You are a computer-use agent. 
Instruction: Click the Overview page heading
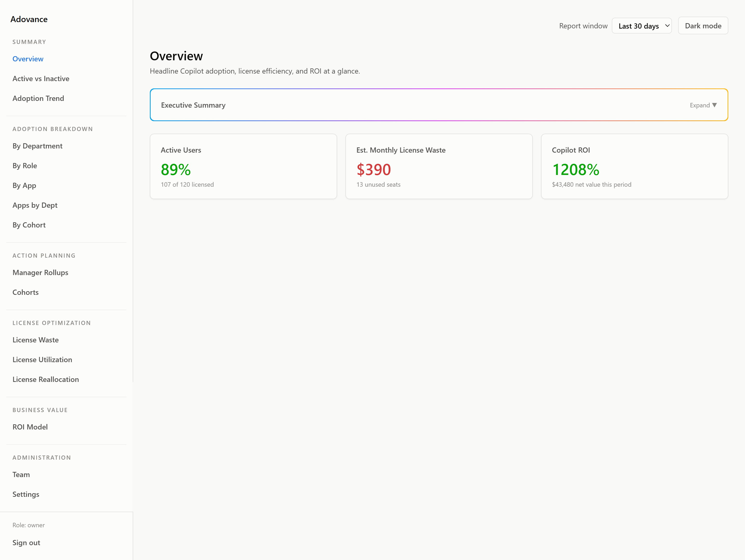(x=176, y=56)
